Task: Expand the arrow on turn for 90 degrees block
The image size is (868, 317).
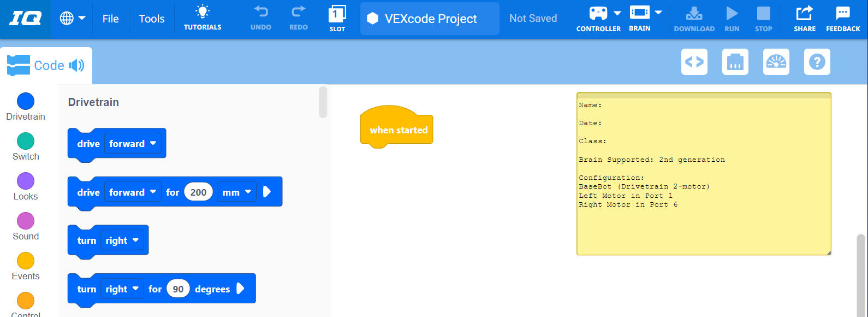Action: pos(240,289)
